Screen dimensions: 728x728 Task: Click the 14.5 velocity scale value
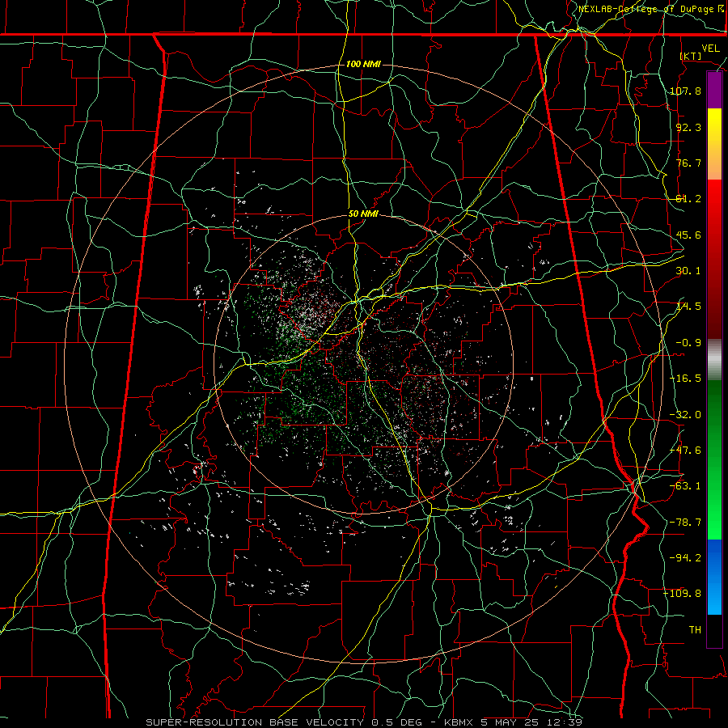(688, 307)
